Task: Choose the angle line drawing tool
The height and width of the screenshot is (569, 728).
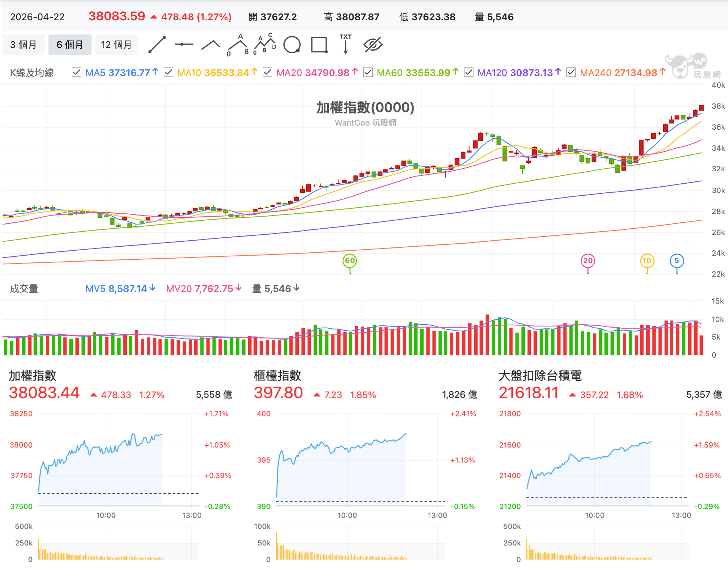Action: point(211,45)
